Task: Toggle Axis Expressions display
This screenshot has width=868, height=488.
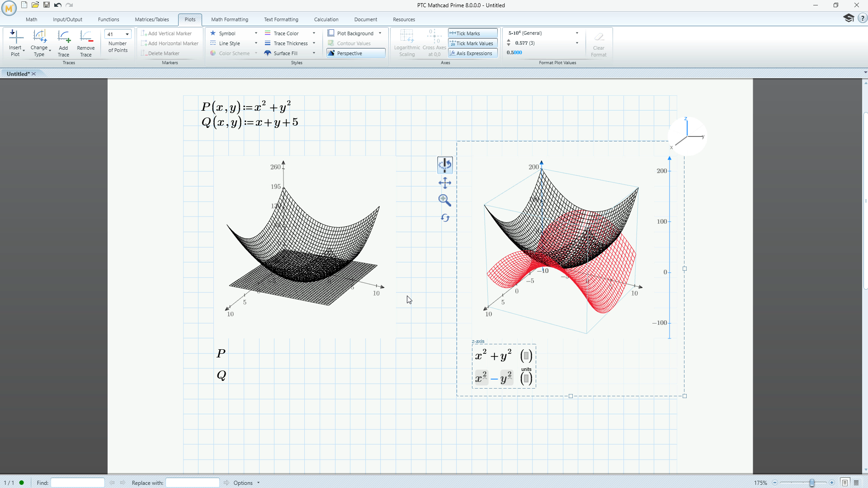Action: pyautogui.click(x=473, y=53)
